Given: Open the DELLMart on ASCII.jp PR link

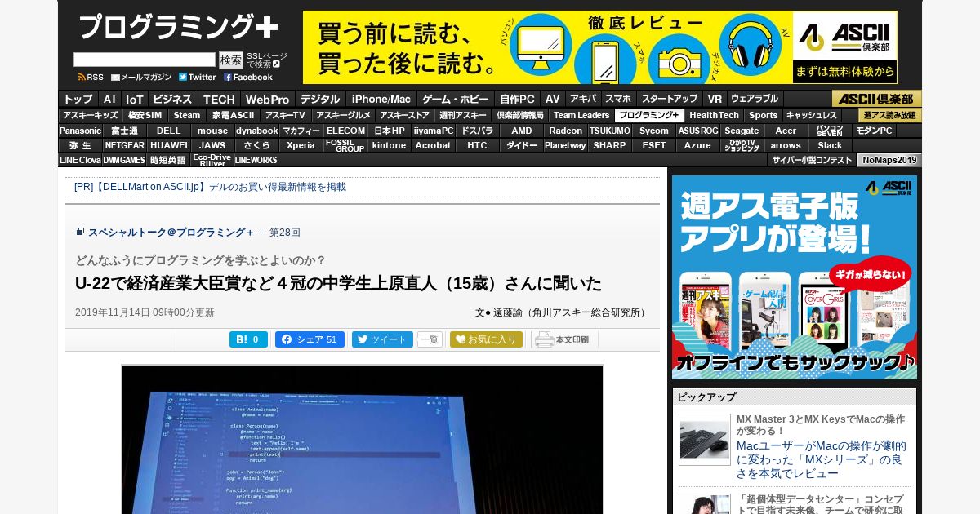Looking at the screenshot, I should [x=210, y=187].
